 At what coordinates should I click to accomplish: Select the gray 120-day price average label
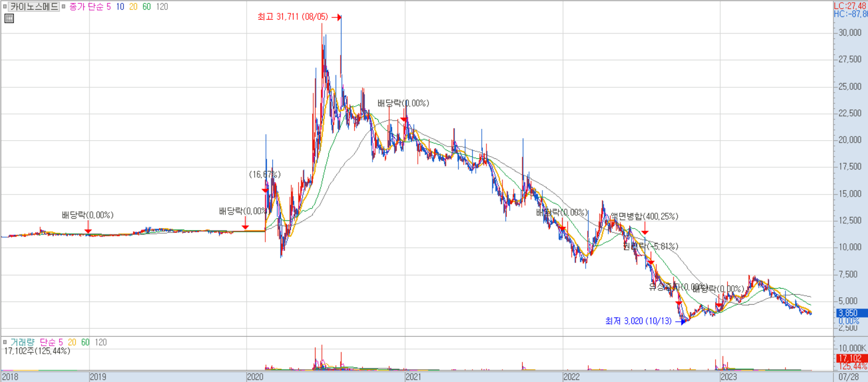pyautogui.click(x=162, y=7)
